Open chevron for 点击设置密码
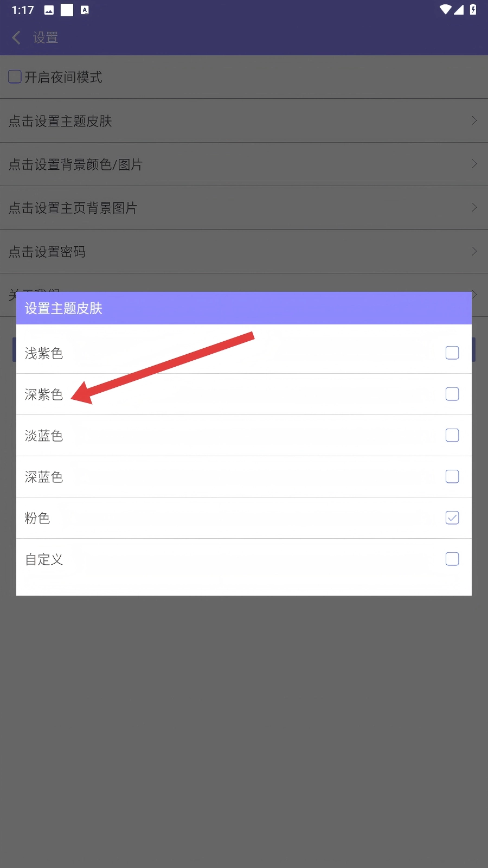488x868 pixels. point(474,251)
